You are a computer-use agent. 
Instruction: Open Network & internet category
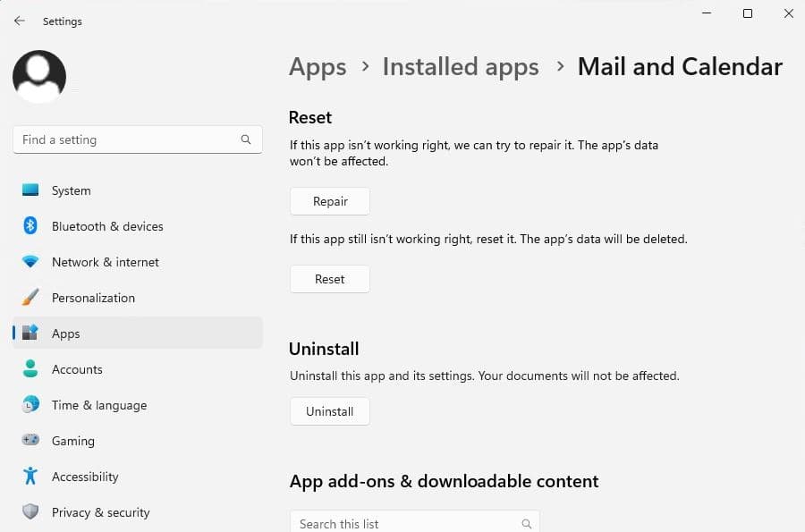pos(138,262)
